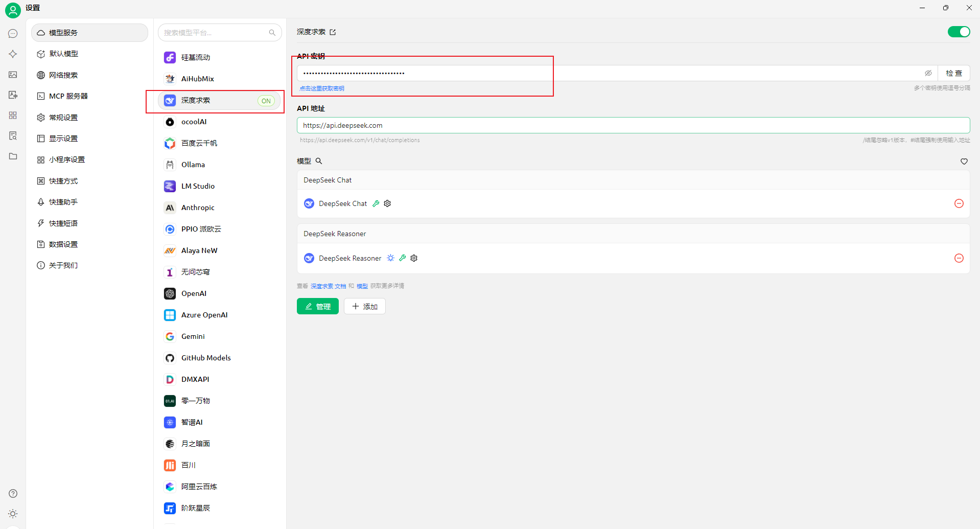980x529 pixels.
Task: Collapse the DeepSeek Reasoner group header
Action: coord(633,234)
